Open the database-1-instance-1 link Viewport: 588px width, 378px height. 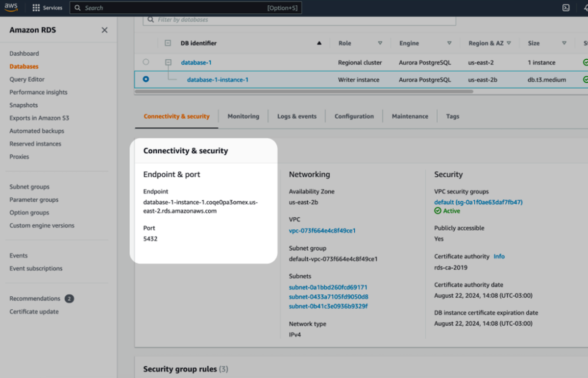point(218,79)
